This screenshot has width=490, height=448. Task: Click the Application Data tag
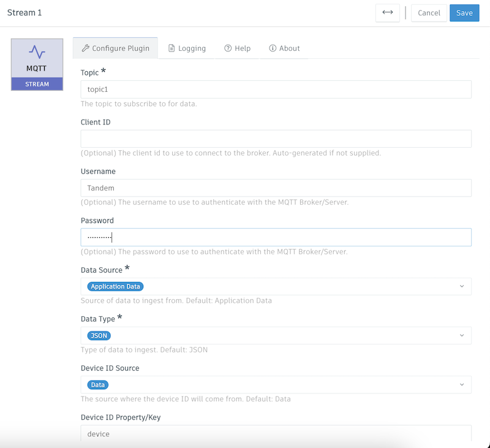[115, 286]
